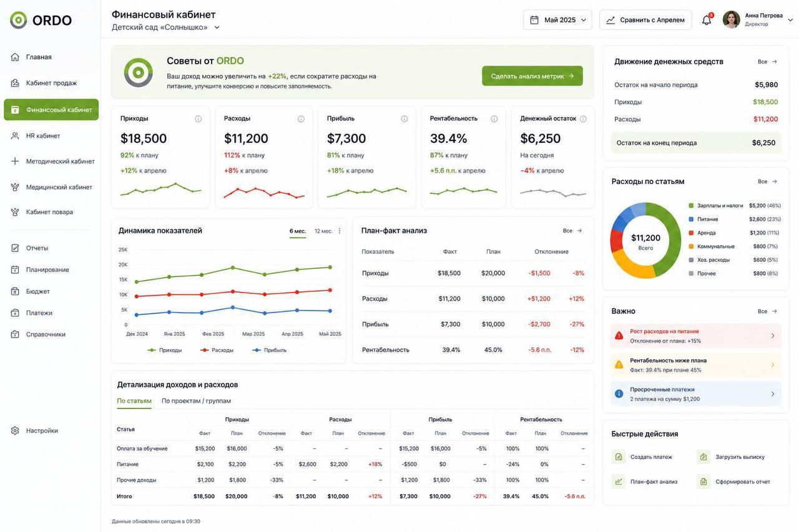
Task: Click the green Зарплаты и налоги legend swatch
Action: [x=692, y=205]
